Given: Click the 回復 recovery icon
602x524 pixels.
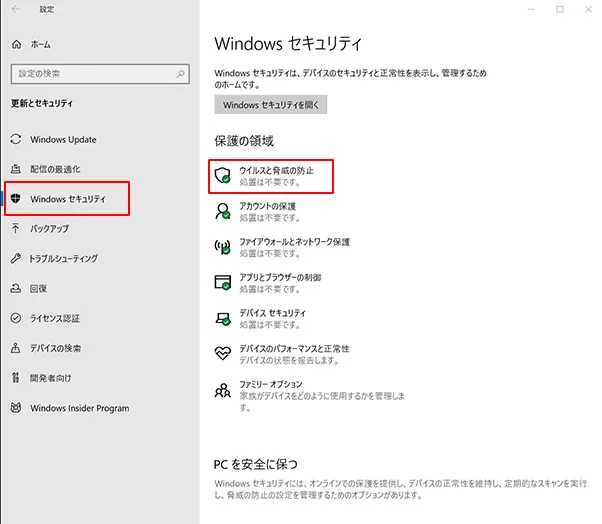Looking at the screenshot, I should tap(16, 288).
